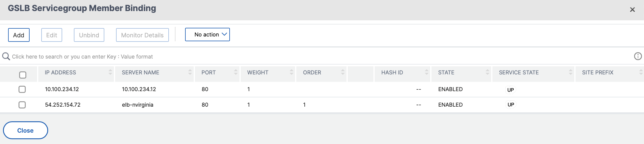644x144 pixels.
Task: Toggle the select-all header checkbox
Action: pos(23,75)
